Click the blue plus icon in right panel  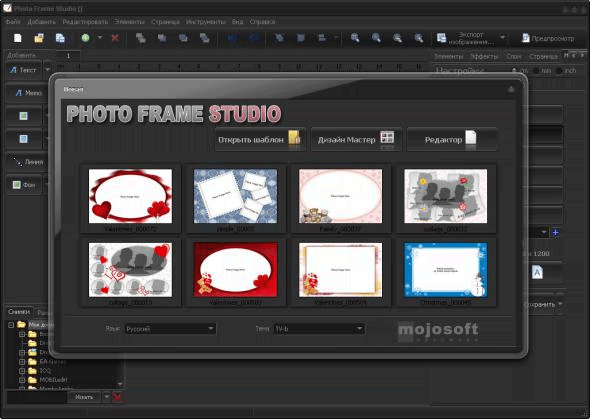coord(555,232)
